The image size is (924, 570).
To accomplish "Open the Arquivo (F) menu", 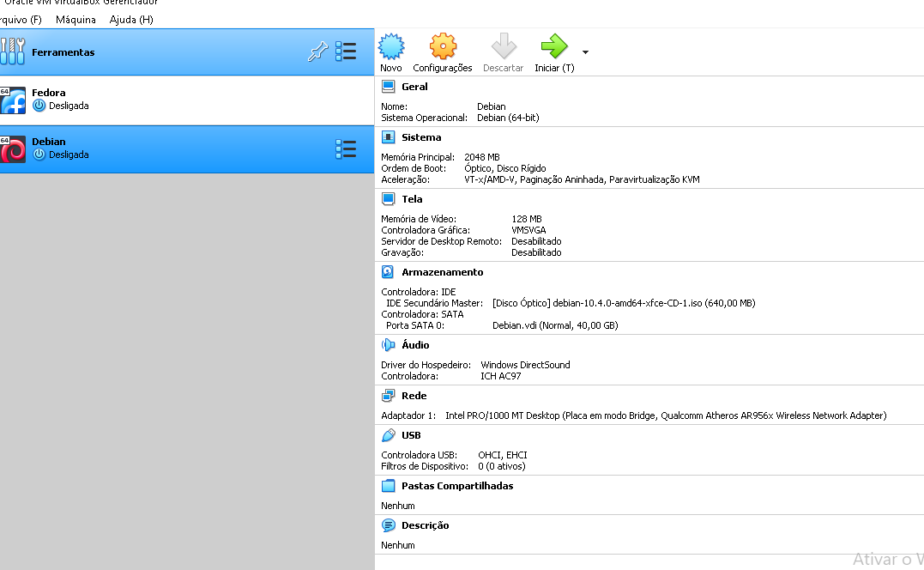I will (x=21, y=20).
